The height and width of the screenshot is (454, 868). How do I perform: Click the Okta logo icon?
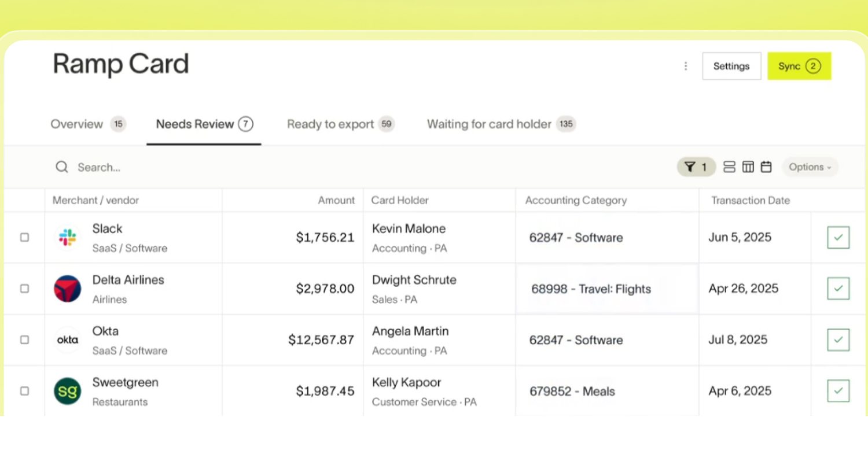[67, 340]
